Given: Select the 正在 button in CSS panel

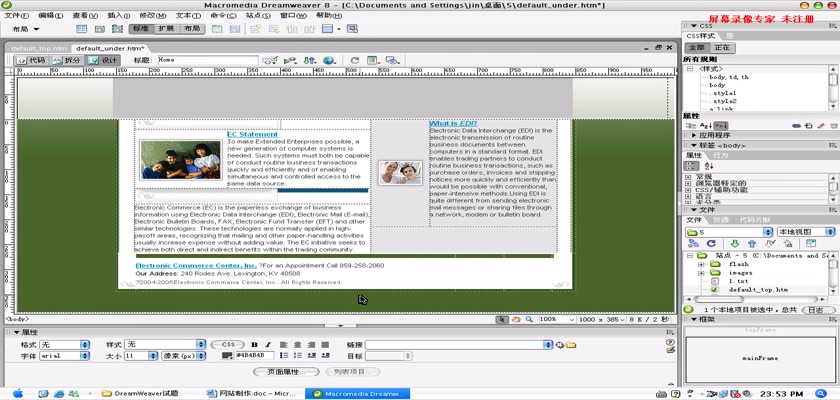Looking at the screenshot, I should (x=722, y=47).
